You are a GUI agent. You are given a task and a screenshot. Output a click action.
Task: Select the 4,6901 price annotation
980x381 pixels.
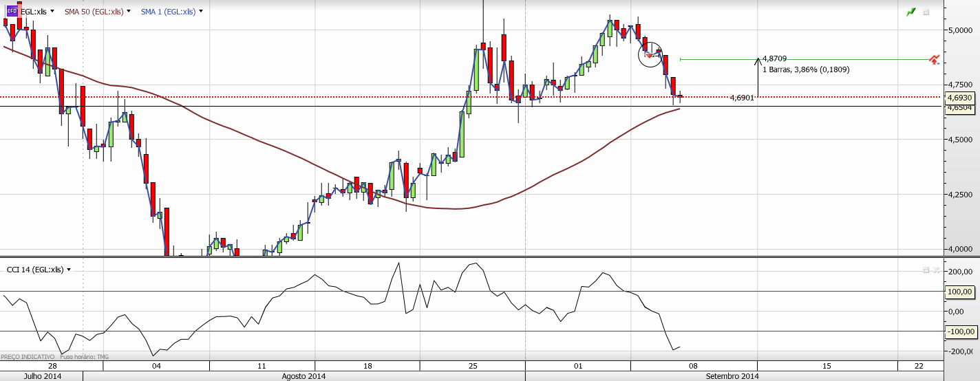tap(742, 98)
